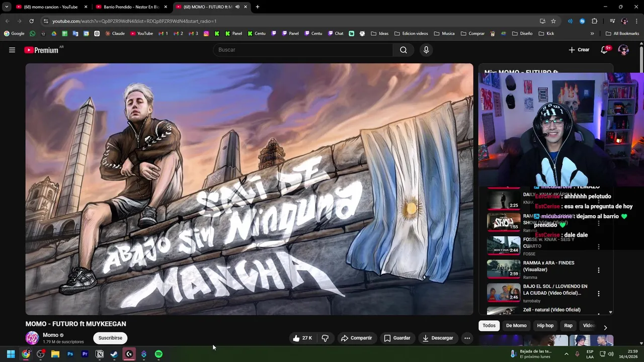The height and width of the screenshot is (362, 644).
Task: Open Spotify from the taskbar
Action: click(x=158, y=354)
